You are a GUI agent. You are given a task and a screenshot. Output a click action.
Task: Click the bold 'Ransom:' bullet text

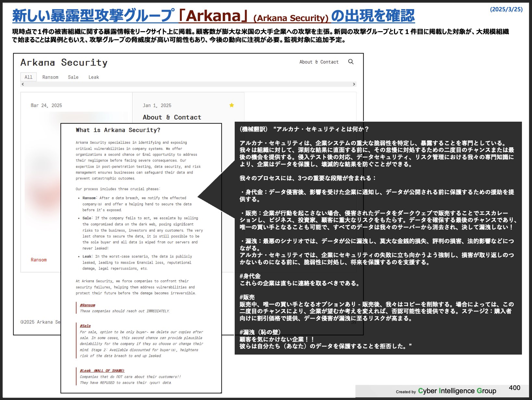click(90, 198)
